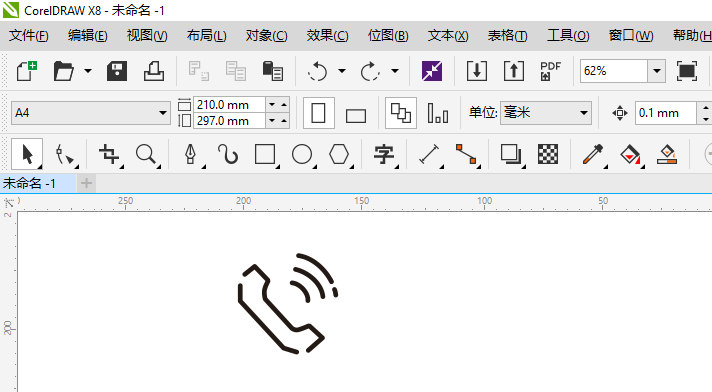The width and height of the screenshot is (712, 392).
Task: Select the Ellipse tool
Action: 302,154
